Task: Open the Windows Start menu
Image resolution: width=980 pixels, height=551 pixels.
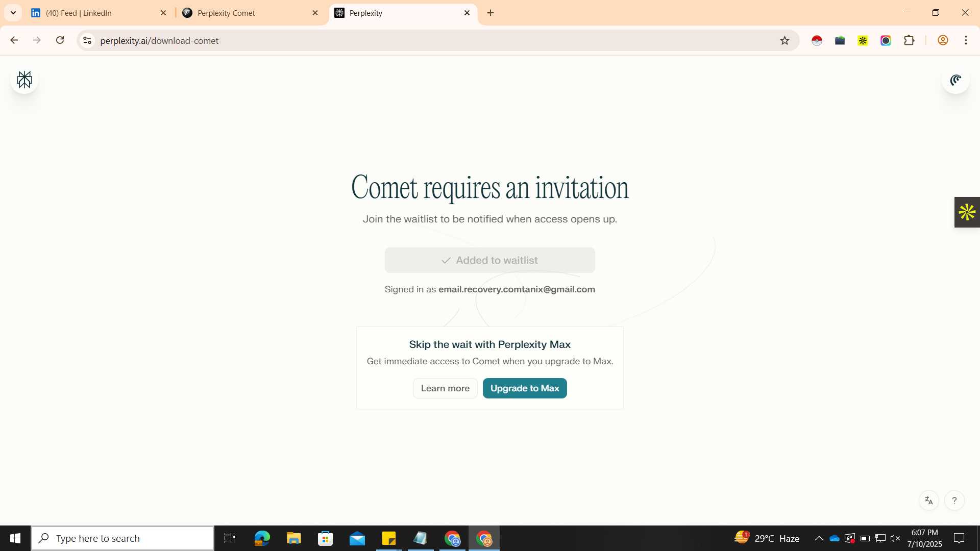Action: tap(15, 538)
